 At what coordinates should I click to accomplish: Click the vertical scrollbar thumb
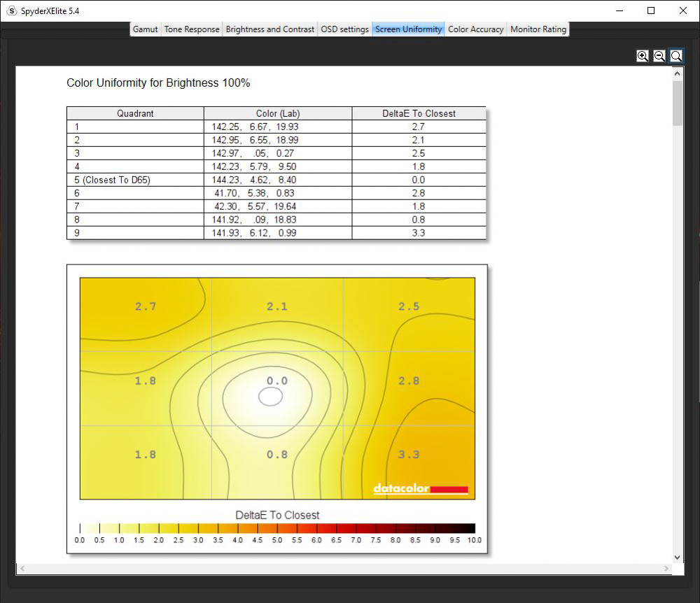click(x=677, y=103)
